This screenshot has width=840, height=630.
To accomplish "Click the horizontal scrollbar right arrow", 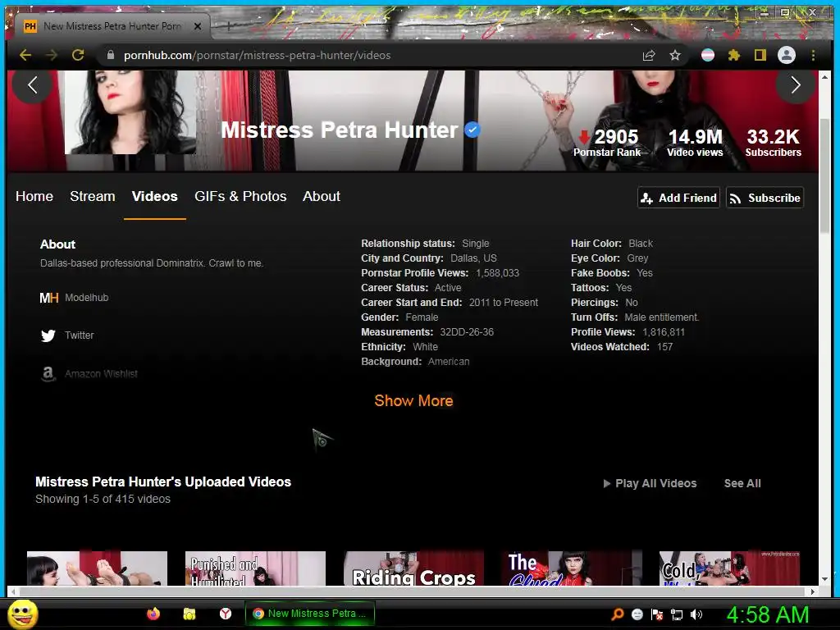I will click(813, 592).
